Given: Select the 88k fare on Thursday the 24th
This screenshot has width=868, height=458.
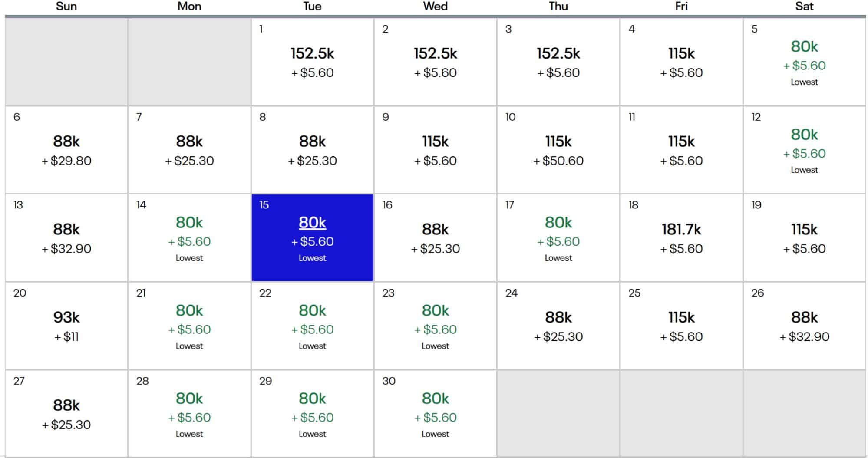Looking at the screenshot, I should (x=558, y=326).
